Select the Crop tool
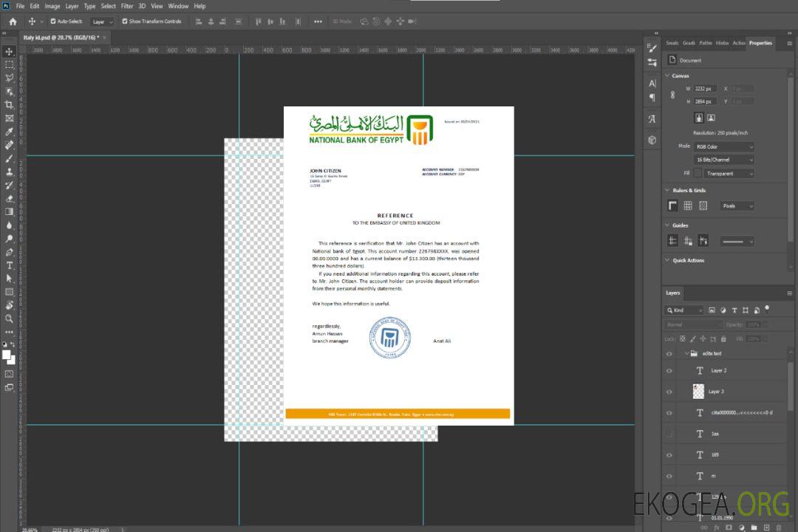 coord(10,105)
